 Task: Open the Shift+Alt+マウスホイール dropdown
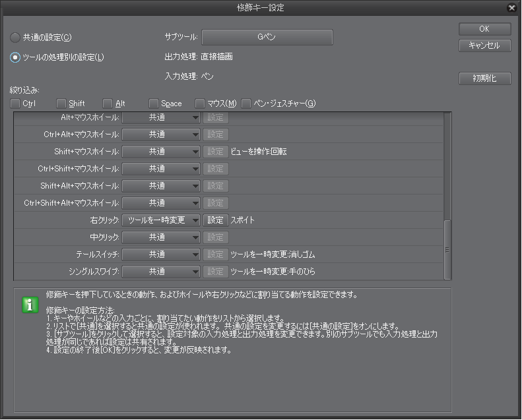point(161,186)
